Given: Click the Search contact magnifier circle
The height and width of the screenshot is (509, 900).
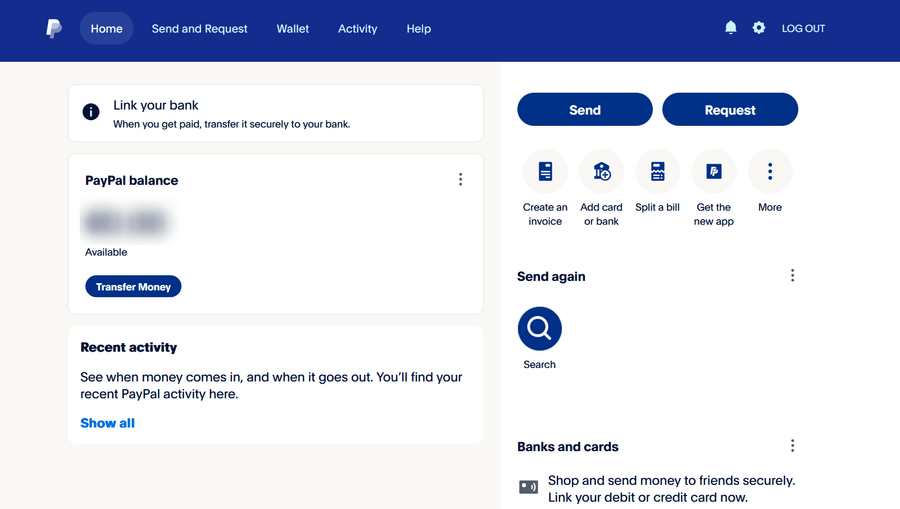Looking at the screenshot, I should pos(540,328).
